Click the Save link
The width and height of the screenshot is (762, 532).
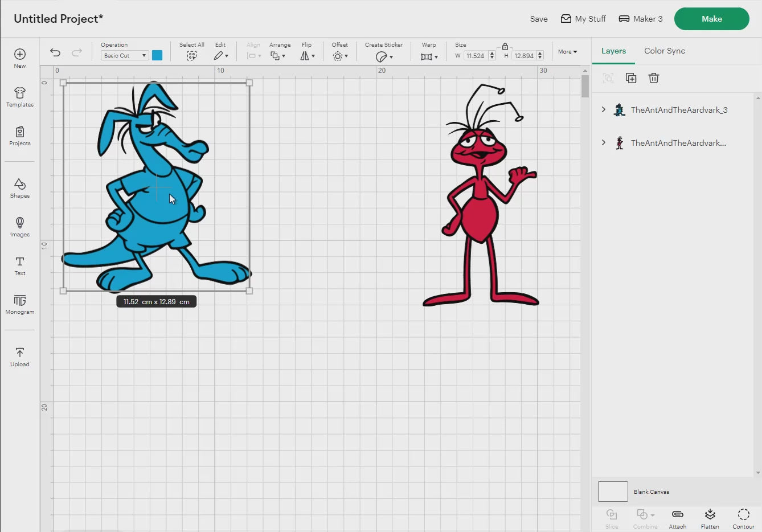[539, 19]
